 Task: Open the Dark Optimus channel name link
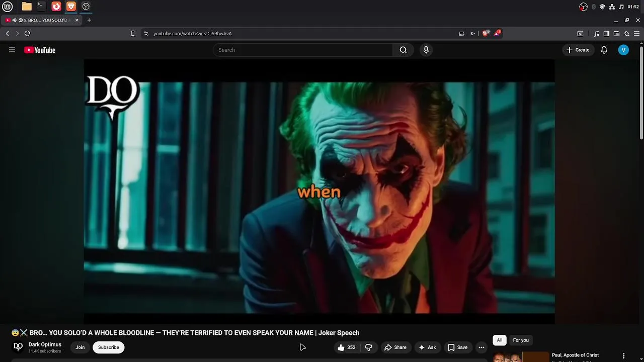coord(45,344)
